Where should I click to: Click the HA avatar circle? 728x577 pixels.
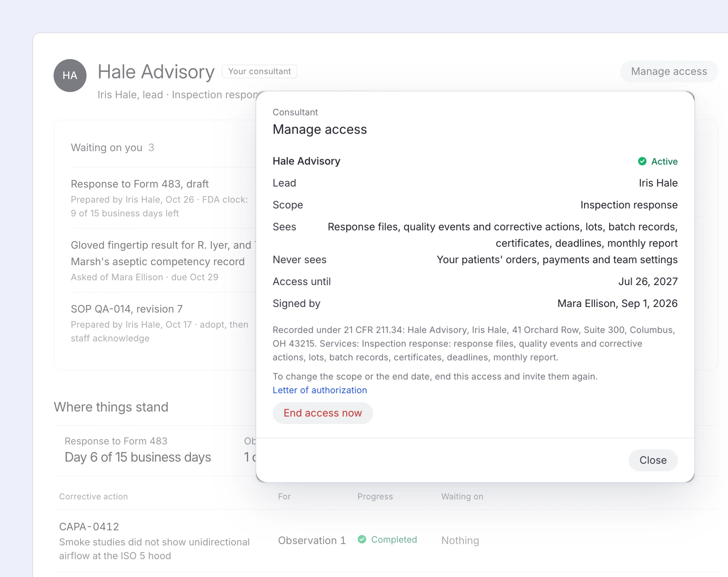[70, 76]
